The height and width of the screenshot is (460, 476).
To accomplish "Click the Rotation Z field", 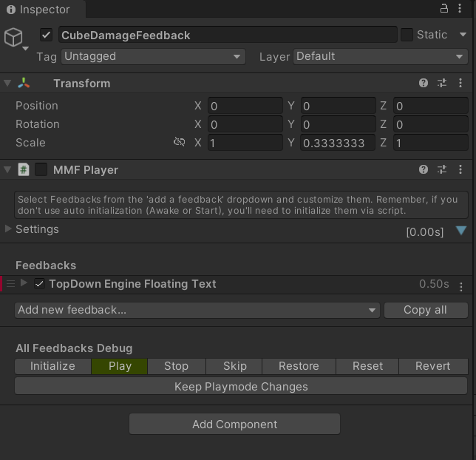I will (x=431, y=124).
